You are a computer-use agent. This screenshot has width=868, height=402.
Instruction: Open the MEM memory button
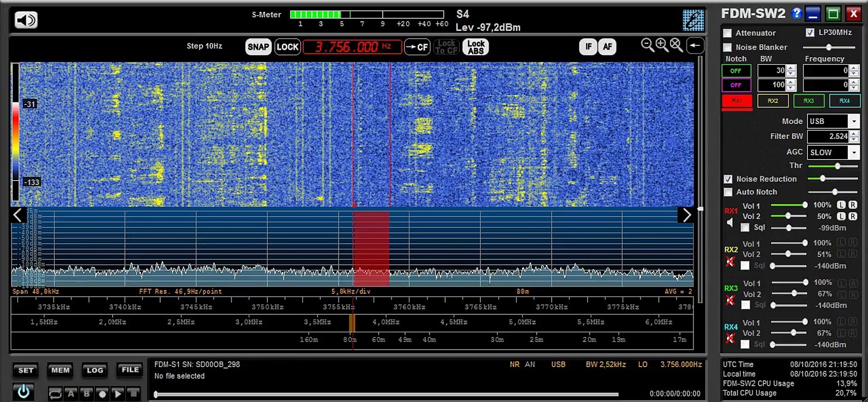click(60, 370)
